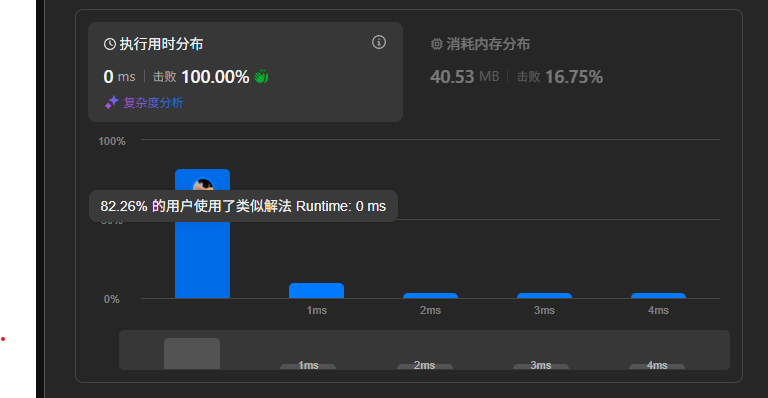Click the info icon in runtime card
Image resolution: width=768 pixels, height=398 pixels.
click(379, 42)
